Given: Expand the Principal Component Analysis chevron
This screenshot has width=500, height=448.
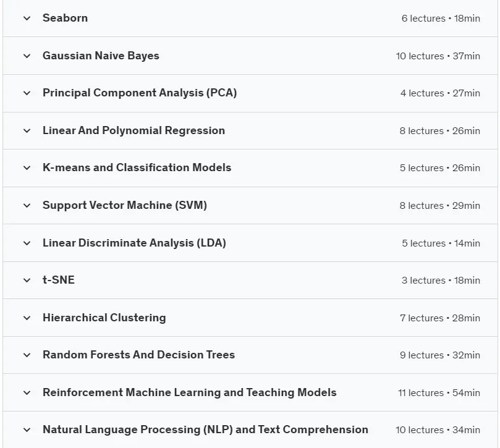Looking at the screenshot, I should 27,93.
